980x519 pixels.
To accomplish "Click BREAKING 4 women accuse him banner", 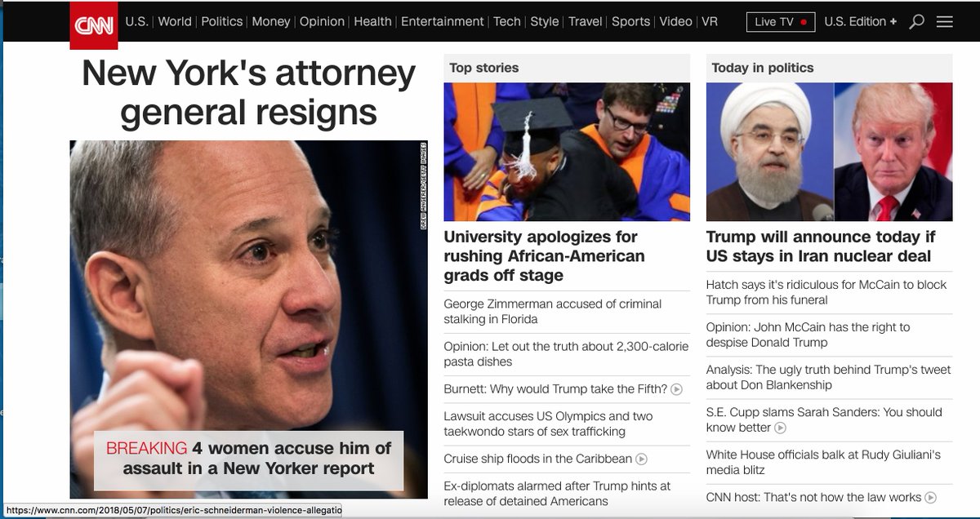I will (x=248, y=459).
